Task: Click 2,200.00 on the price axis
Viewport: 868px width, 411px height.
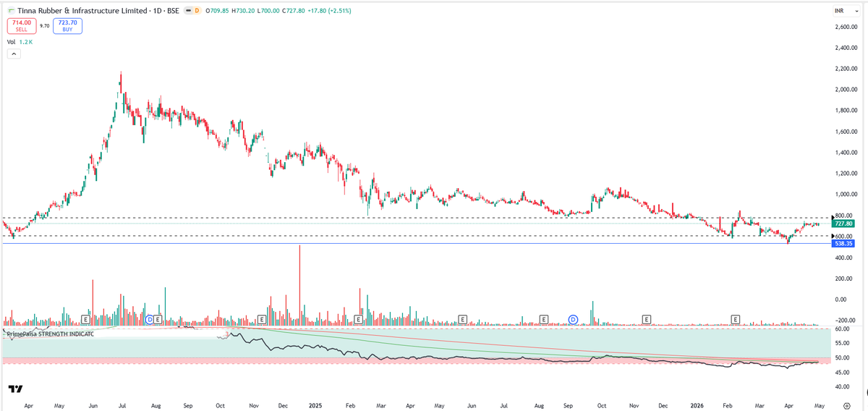Action: (x=845, y=69)
